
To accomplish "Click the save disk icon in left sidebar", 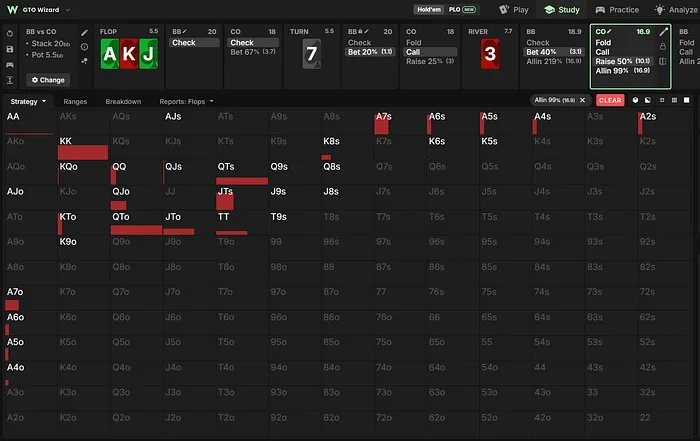I will coord(10,49).
